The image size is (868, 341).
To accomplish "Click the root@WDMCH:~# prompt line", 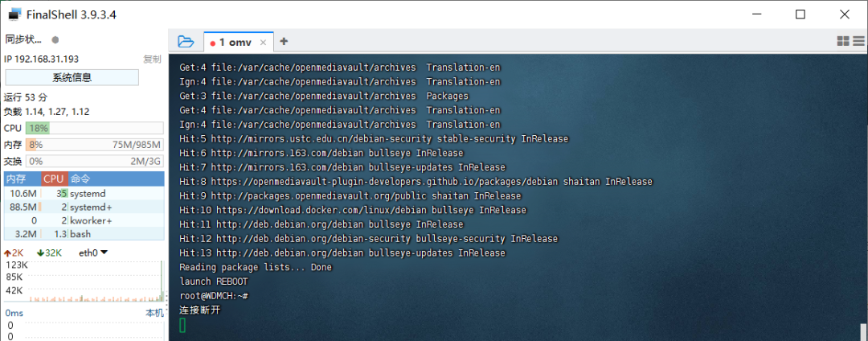I will click(x=214, y=296).
